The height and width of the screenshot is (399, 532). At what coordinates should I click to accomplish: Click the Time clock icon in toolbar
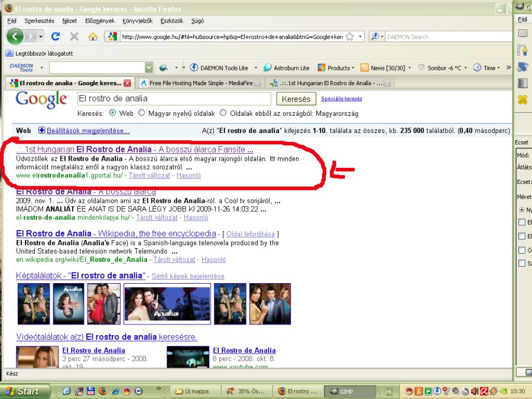click(x=477, y=68)
